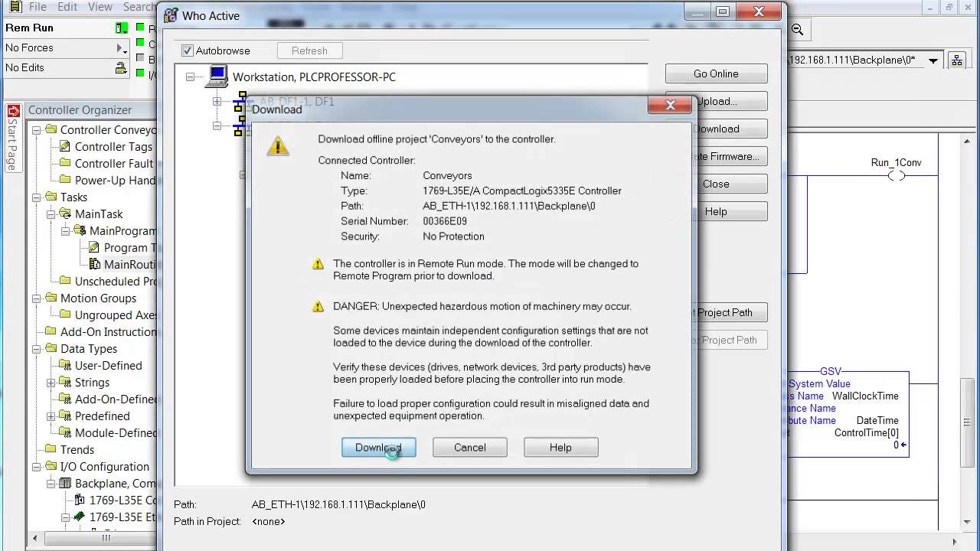
Task: Select Ungrouped Axes folder
Action: (x=65, y=315)
